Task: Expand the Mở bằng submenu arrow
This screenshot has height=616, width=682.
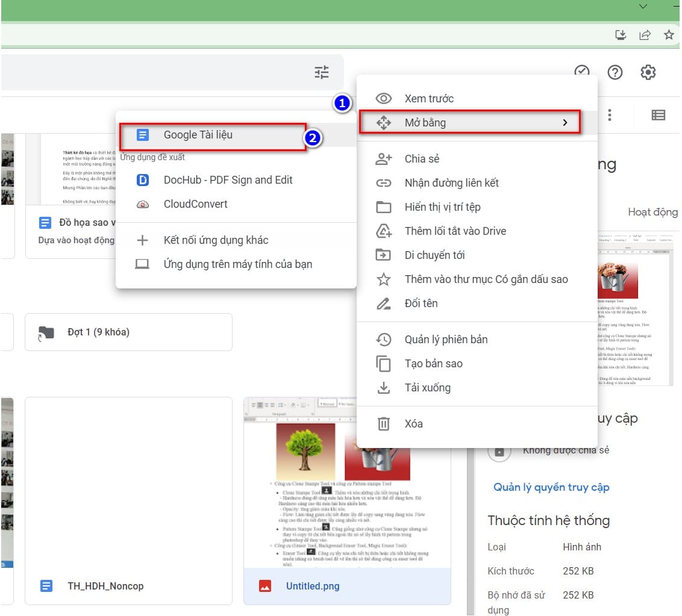Action: 565,123
